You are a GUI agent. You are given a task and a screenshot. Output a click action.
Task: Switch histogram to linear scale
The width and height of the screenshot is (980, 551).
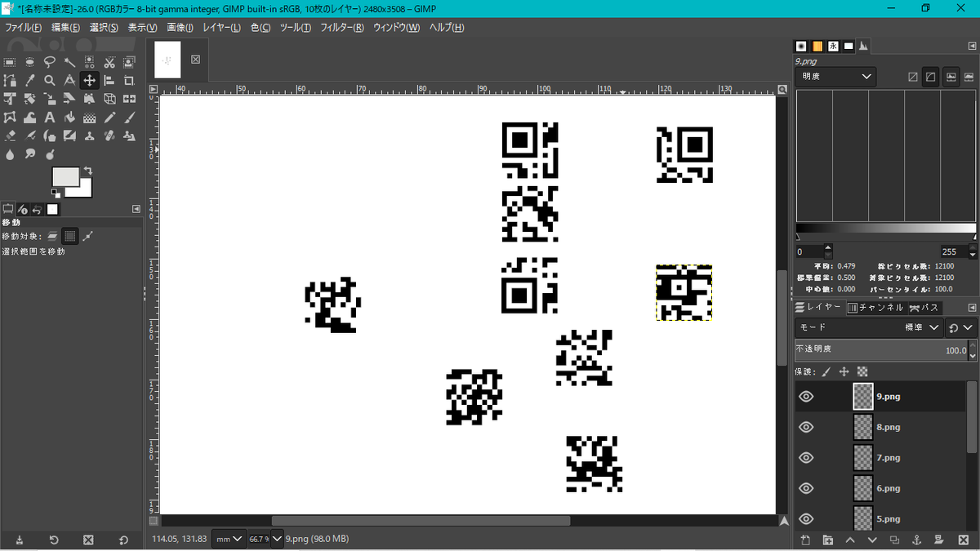tap(912, 77)
